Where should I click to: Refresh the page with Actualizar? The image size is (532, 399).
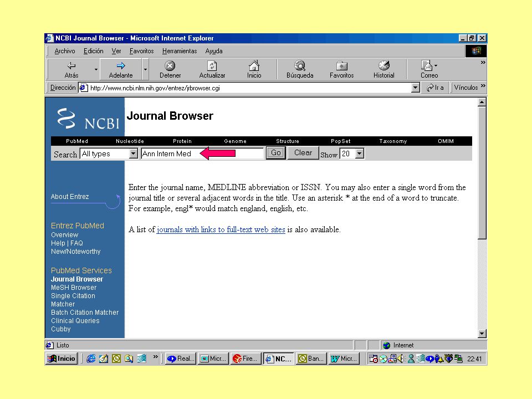[x=212, y=70]
